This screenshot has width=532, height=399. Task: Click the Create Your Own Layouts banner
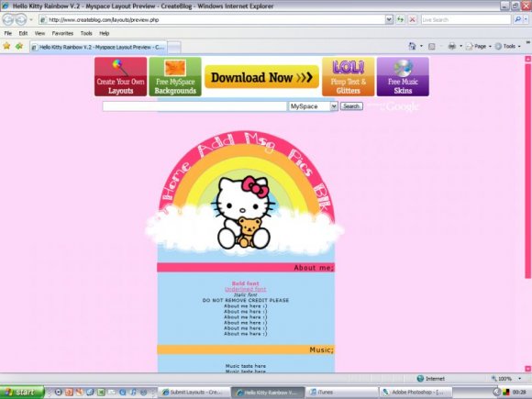pos(120,77)
